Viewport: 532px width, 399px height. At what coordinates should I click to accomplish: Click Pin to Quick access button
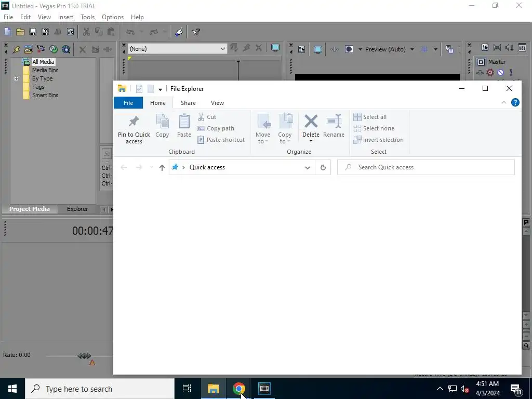134,129
